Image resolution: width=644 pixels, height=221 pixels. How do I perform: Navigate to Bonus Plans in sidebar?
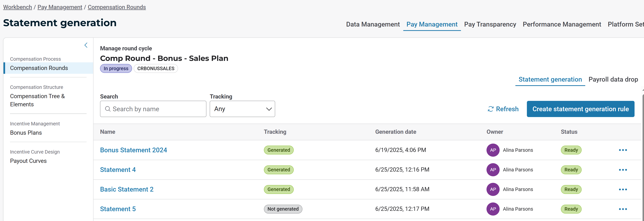coord(26,133)
